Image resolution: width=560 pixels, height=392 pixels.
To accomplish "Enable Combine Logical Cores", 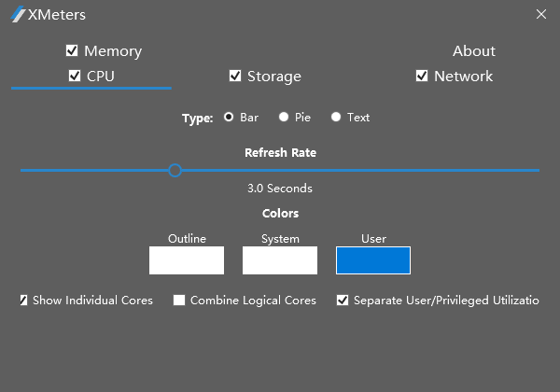I will pos(179,301).
